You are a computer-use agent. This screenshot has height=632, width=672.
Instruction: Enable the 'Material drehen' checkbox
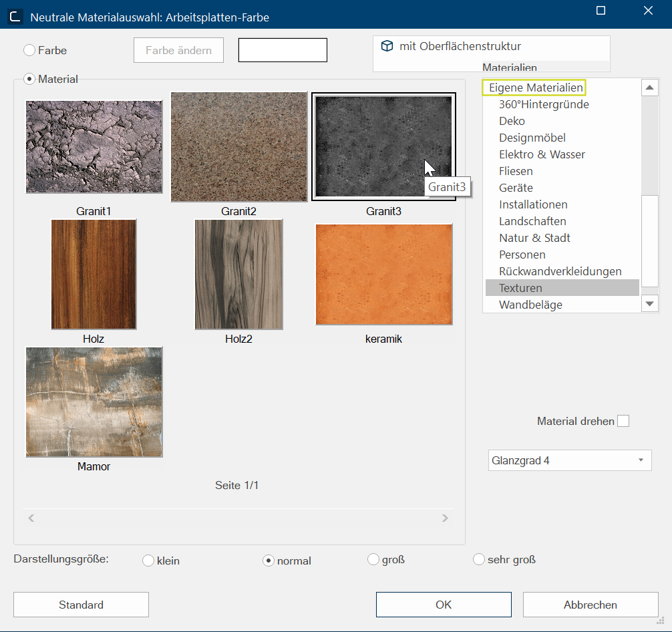pyautogui.click(x=623, y=421)
